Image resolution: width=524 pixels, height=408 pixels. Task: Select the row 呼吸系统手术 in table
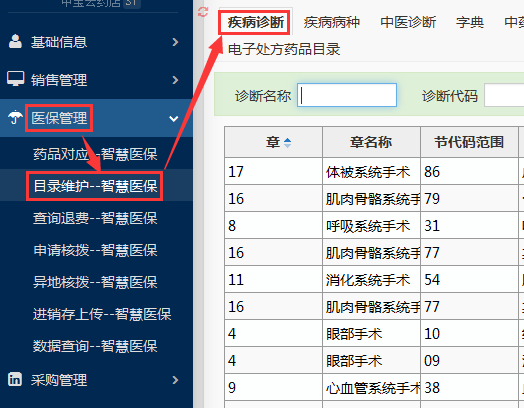[374, 226]
